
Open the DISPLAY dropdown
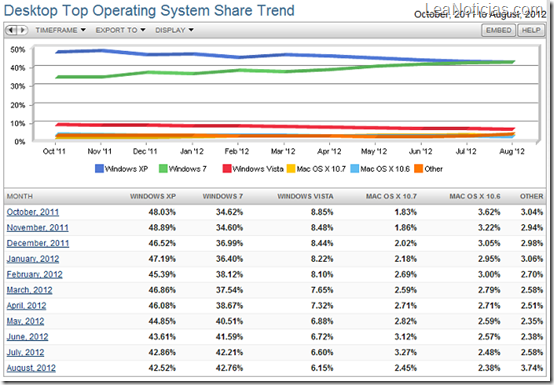[x=175, y=30]
